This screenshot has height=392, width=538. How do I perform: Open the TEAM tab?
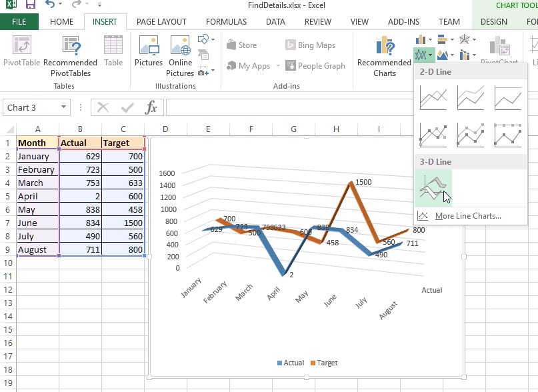click(x=449, y=21)
